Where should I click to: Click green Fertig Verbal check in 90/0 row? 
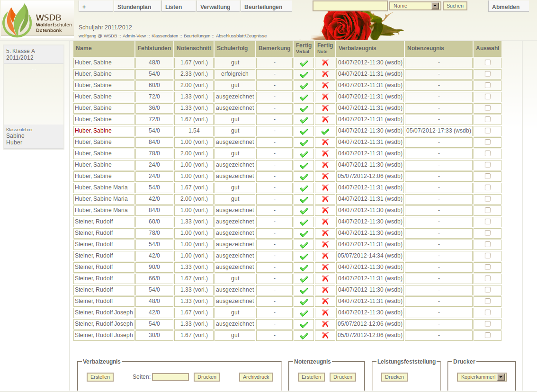coord(304,267)
